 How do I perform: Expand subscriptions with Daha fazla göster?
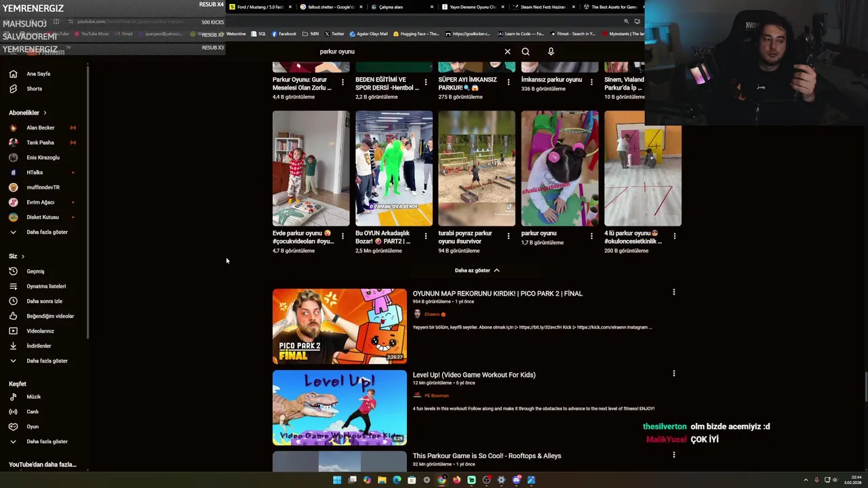47,232
